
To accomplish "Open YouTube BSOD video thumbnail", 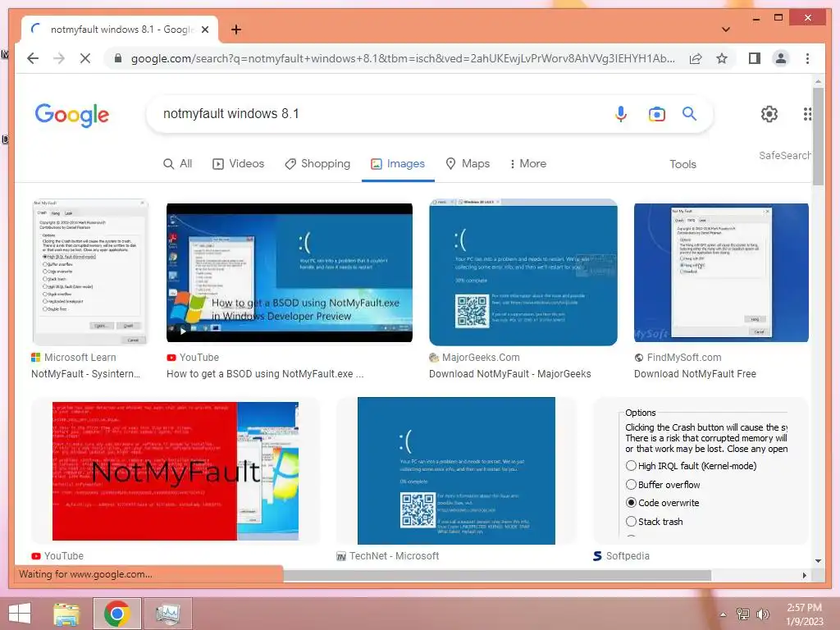I will click(x=290, y=272).
